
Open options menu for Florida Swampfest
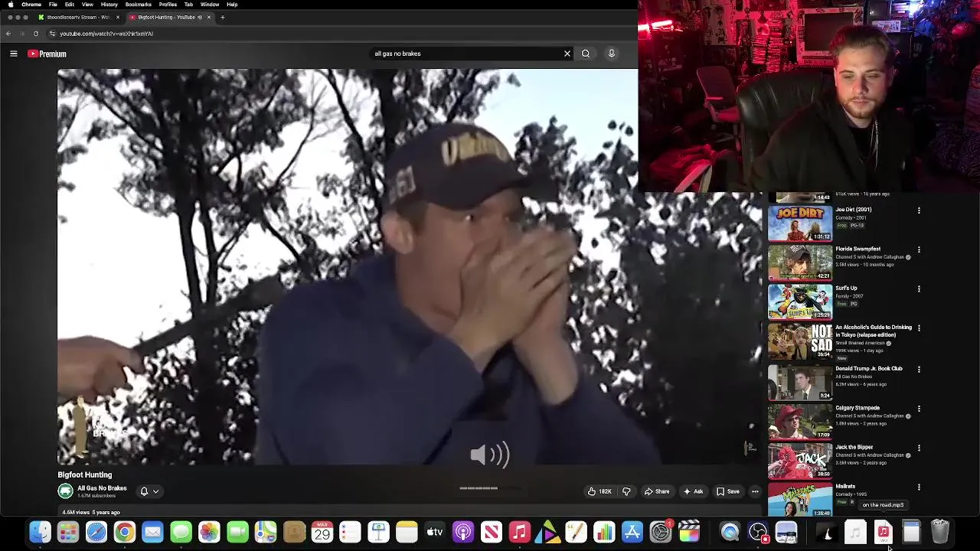coord(919,249)
